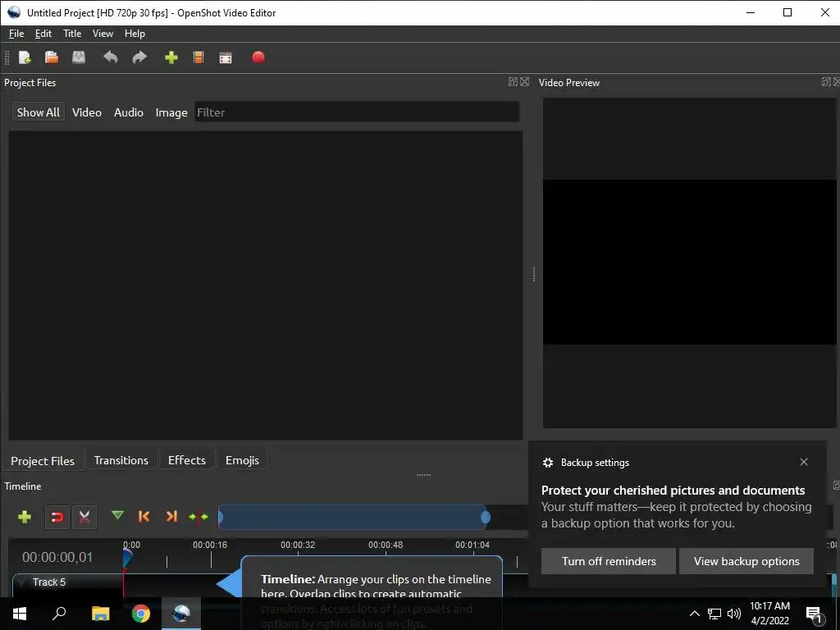Center the timeline on the playhead

click(199, 517)
